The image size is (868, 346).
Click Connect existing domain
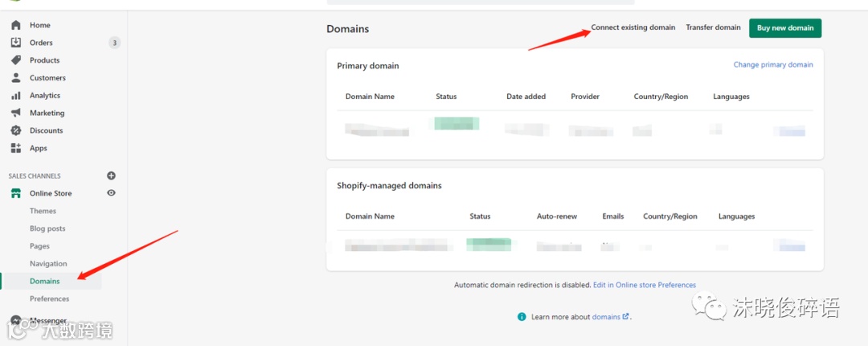click(633, 27)
